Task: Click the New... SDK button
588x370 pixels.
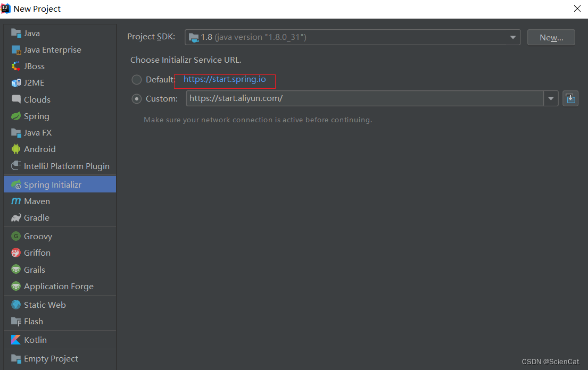Action: point(551,37)
